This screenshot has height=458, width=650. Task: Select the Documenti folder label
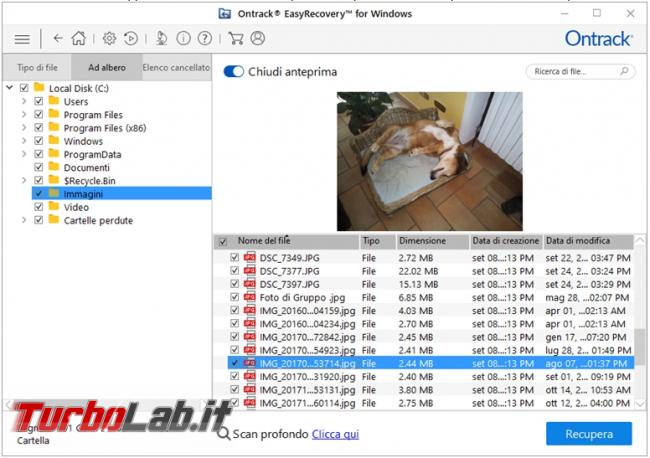point(87,167)
